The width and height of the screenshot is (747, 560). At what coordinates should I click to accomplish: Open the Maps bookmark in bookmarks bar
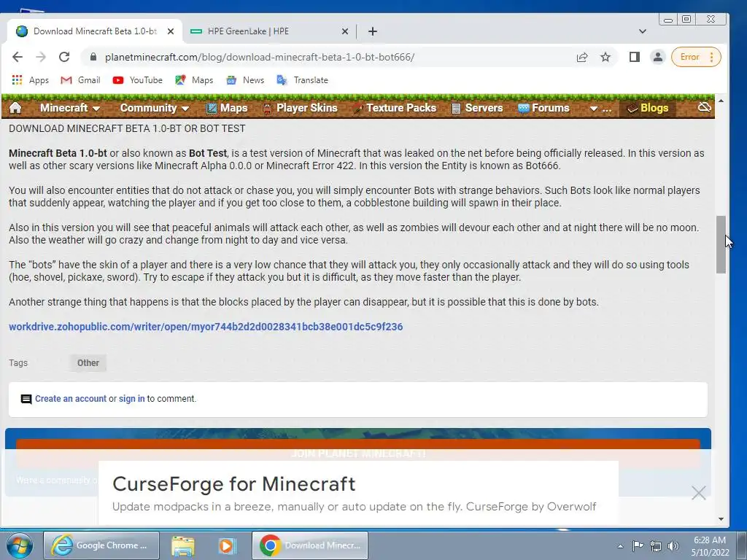(x=194, y=80)
